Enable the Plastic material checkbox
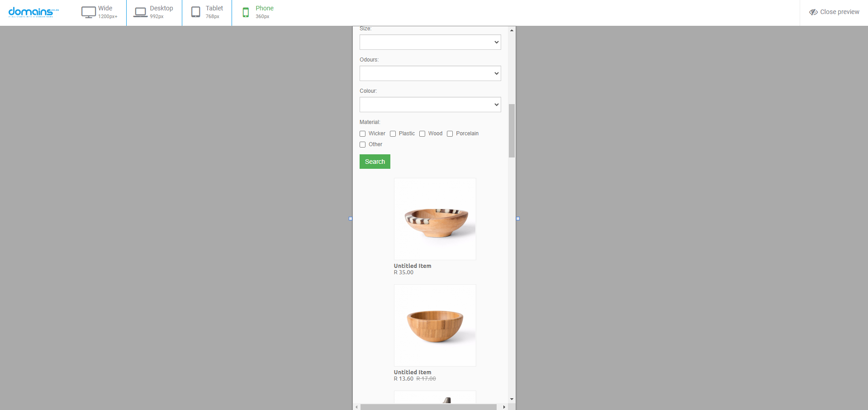This screenshot has width=868, height=410. [393, 134]
